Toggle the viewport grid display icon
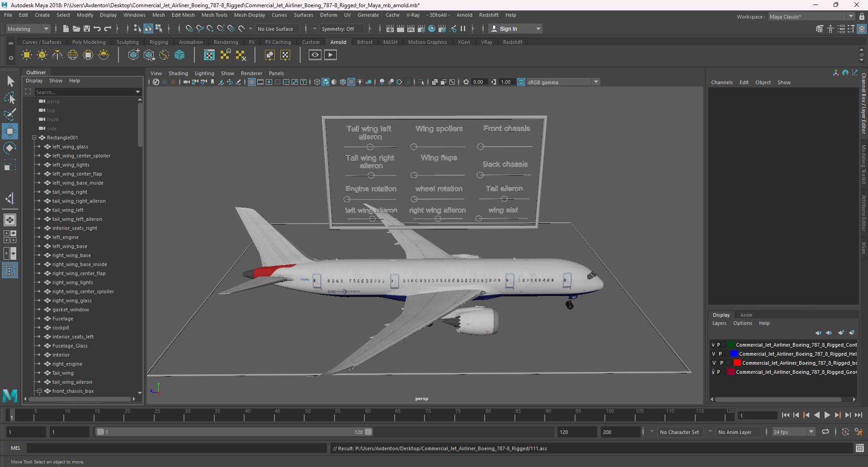 pos(252,82)
